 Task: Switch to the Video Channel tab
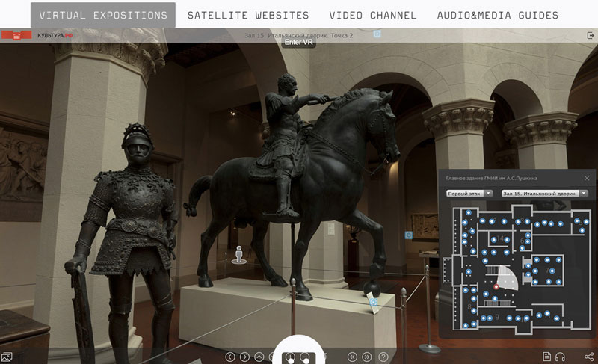[x=373, y=15]
